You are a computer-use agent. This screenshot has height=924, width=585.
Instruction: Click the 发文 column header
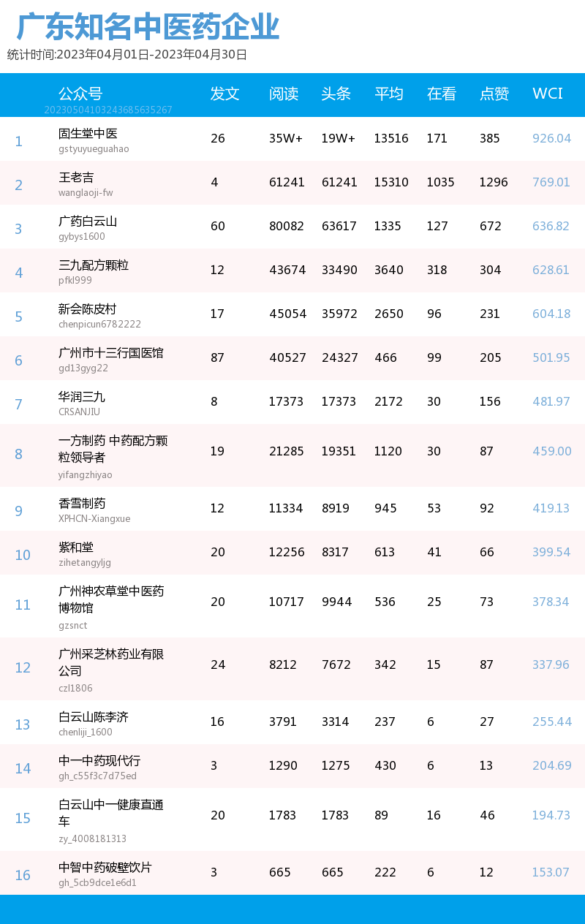tap(224, 94)
